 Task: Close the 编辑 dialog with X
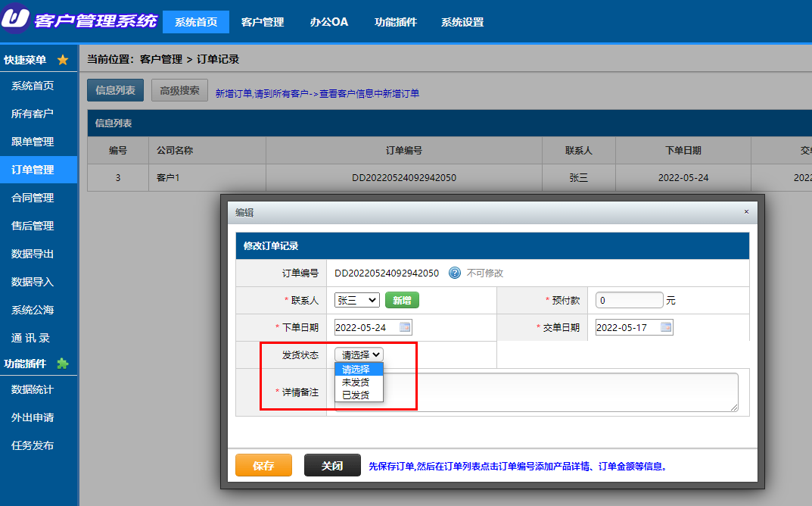pos(746,211)
